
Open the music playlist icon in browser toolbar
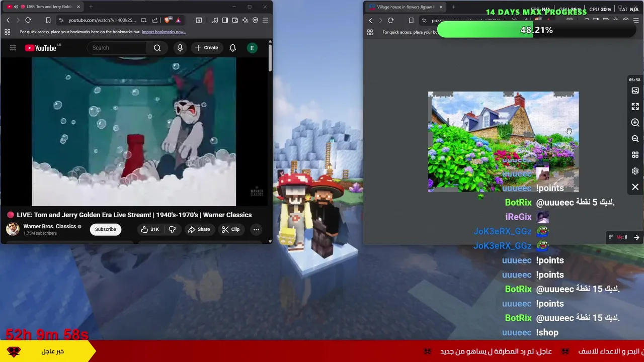[215, 20]
